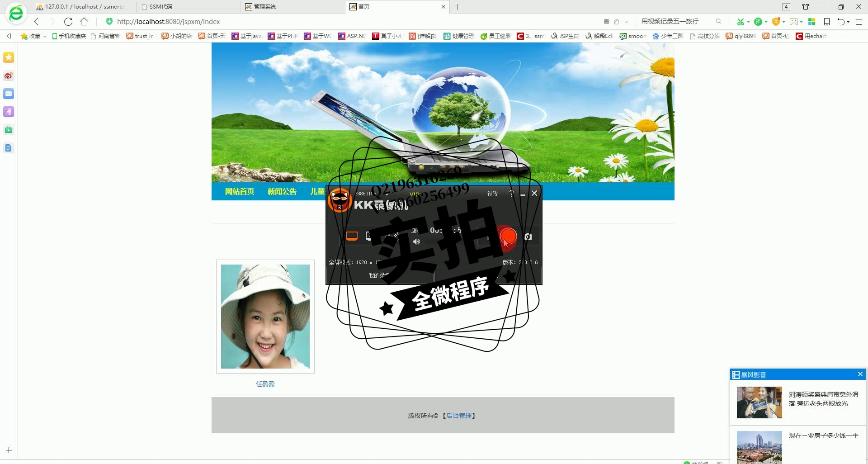The image size is (868, 464).
Task: Open the colorful apps grid icon
Action: (x=811, y=21)
